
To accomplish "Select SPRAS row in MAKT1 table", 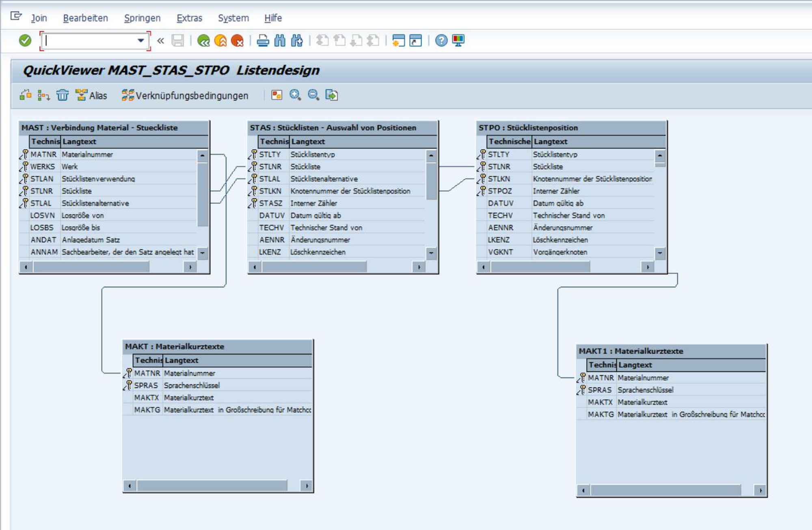I will tap(671, 390).
